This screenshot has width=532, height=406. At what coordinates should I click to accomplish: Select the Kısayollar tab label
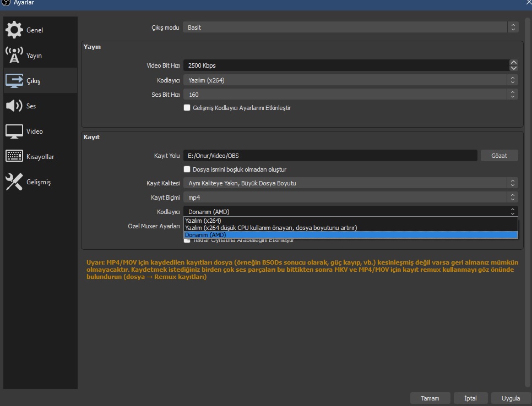click(40, 157)
